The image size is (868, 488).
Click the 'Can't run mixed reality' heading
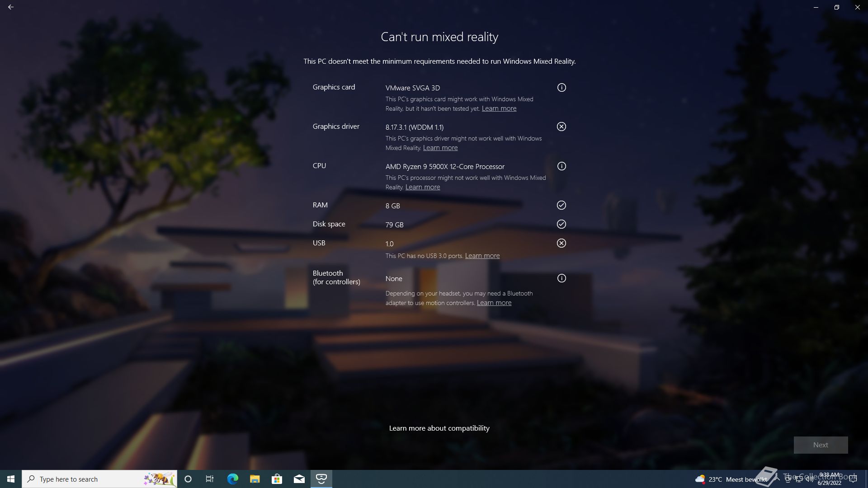click(439, 37)
